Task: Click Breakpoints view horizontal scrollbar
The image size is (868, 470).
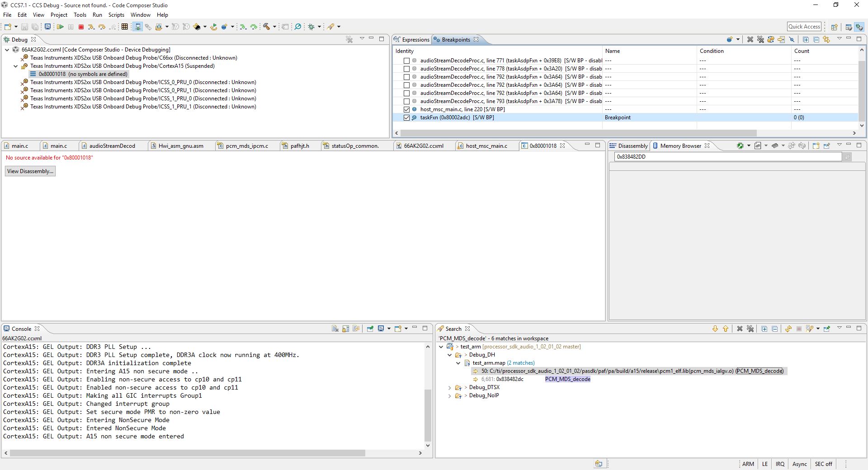Action: point(579,133)
